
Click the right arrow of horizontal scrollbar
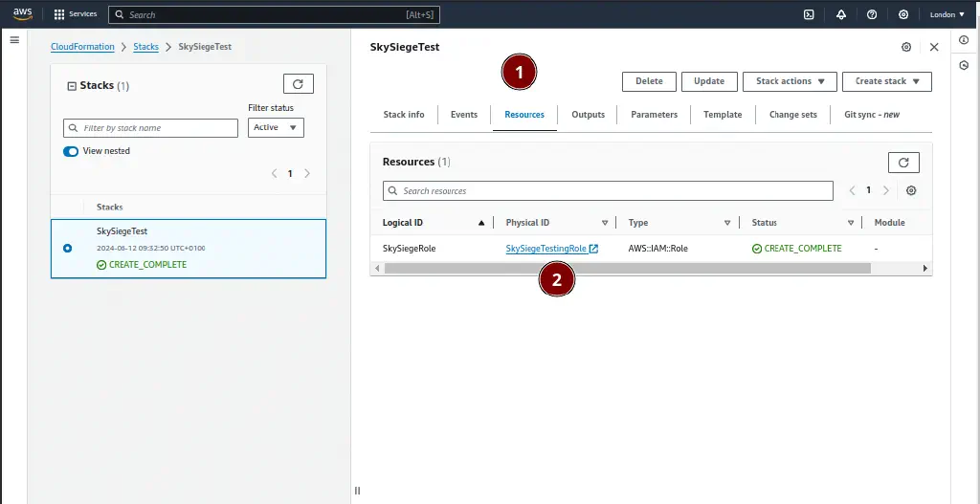[925, 268]
